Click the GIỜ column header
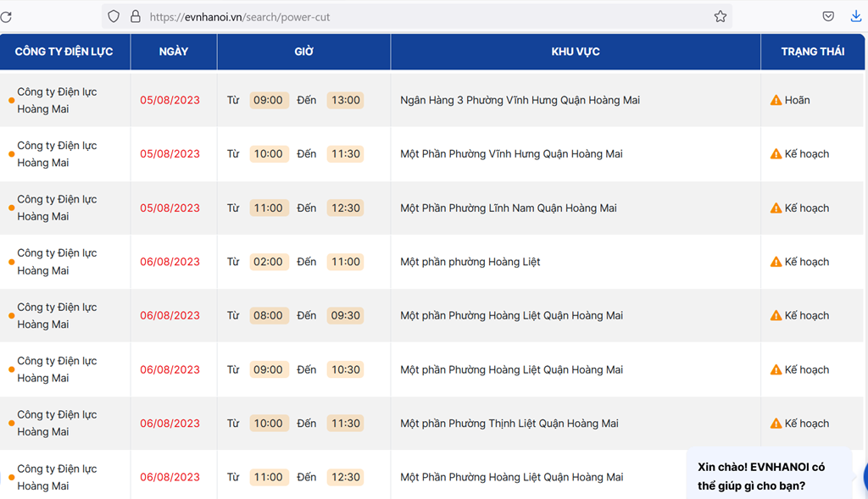Screen dimensions: 868x499 click(x=304, y=52)
